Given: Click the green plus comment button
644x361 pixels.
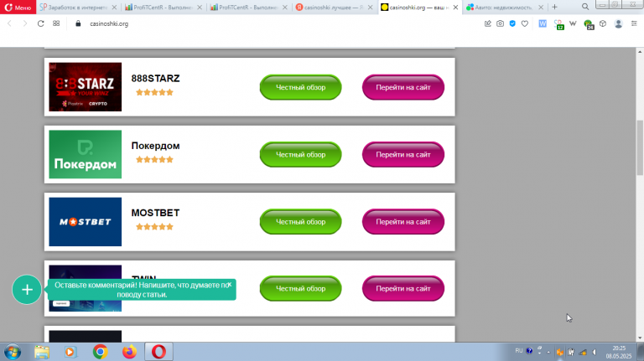Looking at the screenshot, I should 27,290.
